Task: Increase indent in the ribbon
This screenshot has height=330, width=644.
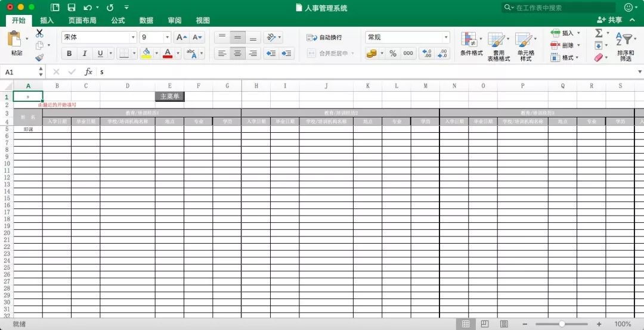Action: pyautogui.click(x=287, y=53)
